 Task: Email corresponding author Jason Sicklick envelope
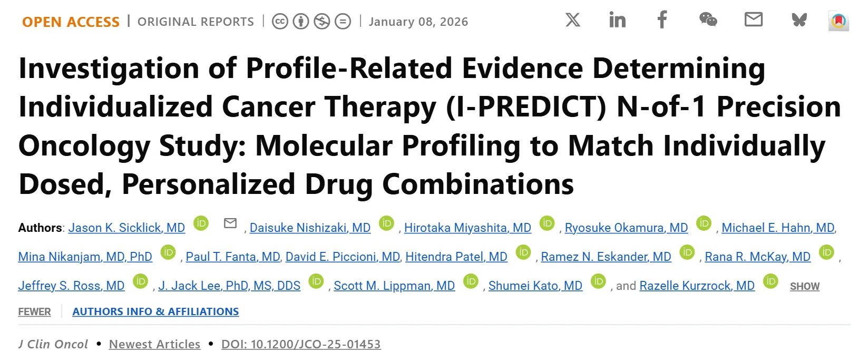tap(230, 223)
